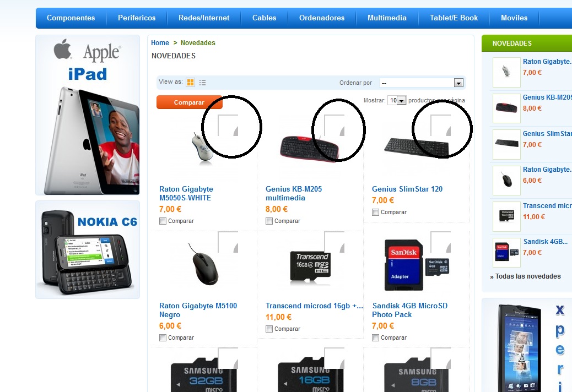The image size is (572, 392).
Task: Select the Tablet/E-Book menu item
Action: pos(454,18)
